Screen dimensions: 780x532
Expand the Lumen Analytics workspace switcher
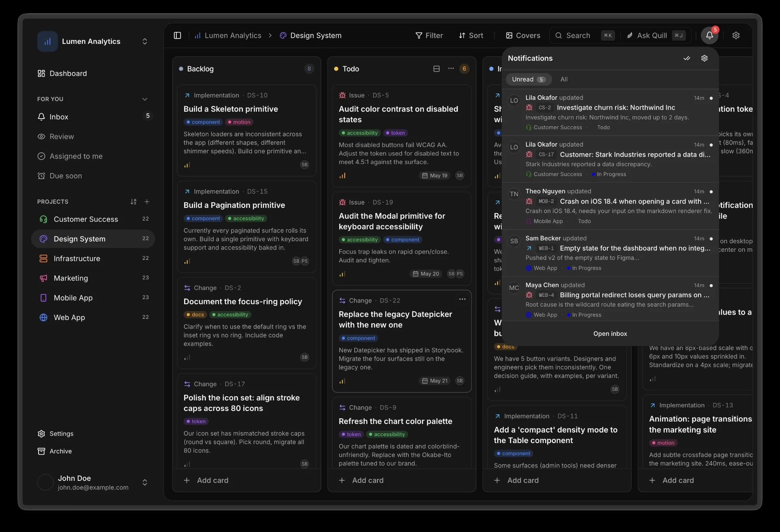coord(145,41)
